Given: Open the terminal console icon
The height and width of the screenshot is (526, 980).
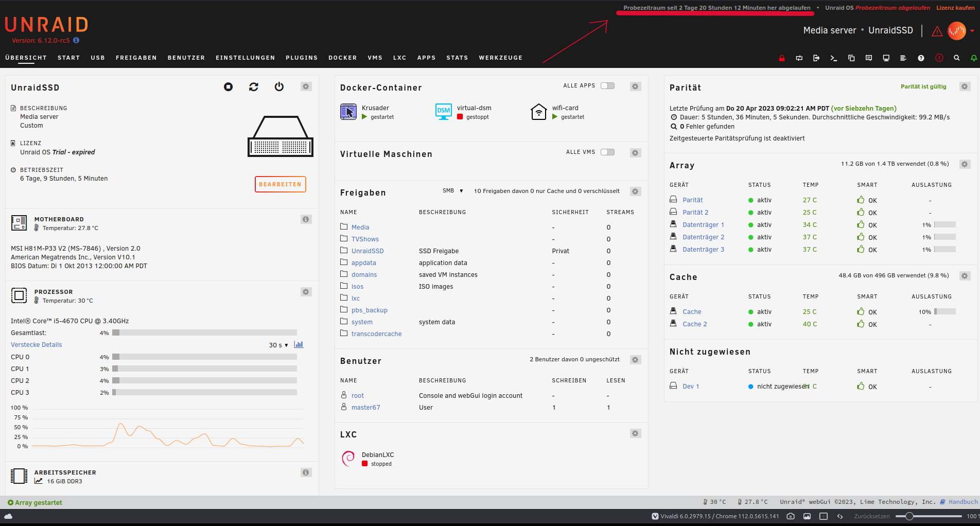Looking at the screenshot, I should click(x=834, y=58).
